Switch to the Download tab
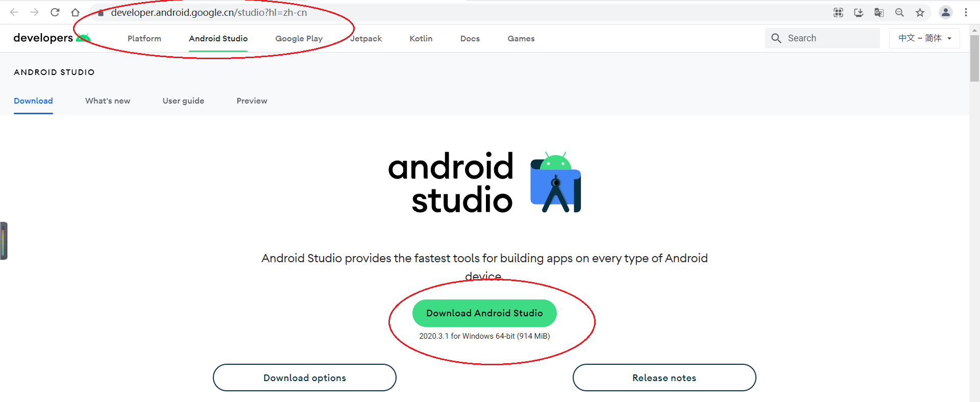Image resolution: width=980 pixels, height=402 pixels. point(33,101)
